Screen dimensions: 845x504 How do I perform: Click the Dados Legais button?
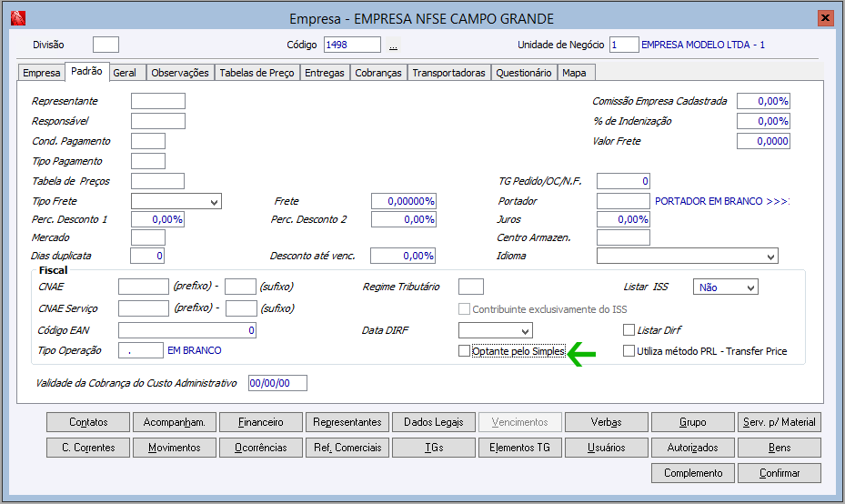pos(434,422)
